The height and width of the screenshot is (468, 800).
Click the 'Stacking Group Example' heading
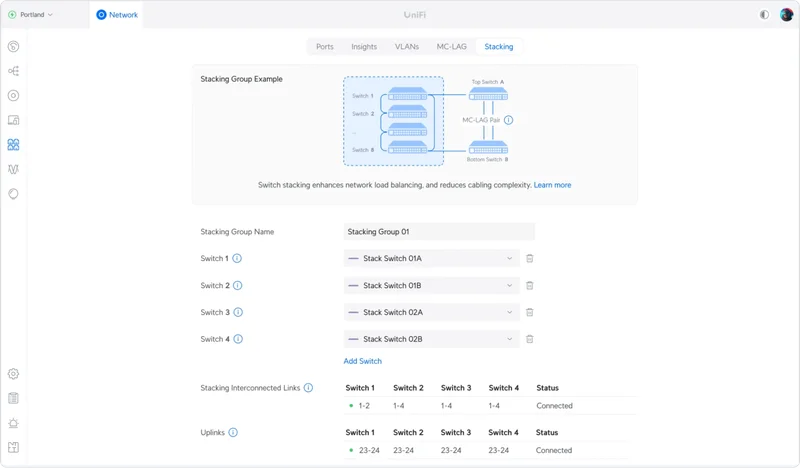[x=241, y=79]
